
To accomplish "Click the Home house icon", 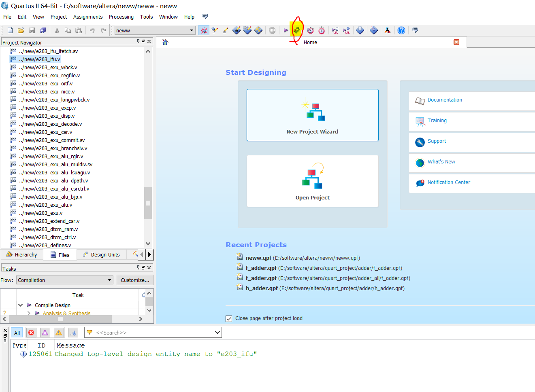I will pos(165,42).
